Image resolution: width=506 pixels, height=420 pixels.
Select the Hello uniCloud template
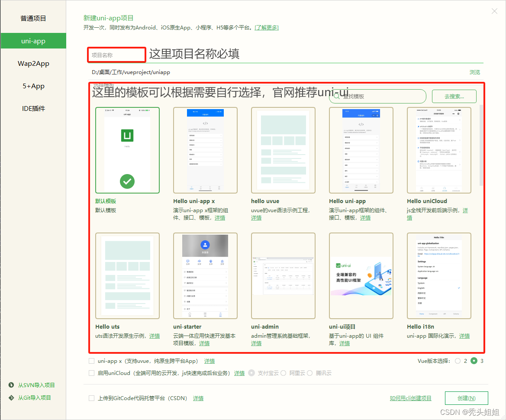(x=439, y=150)
